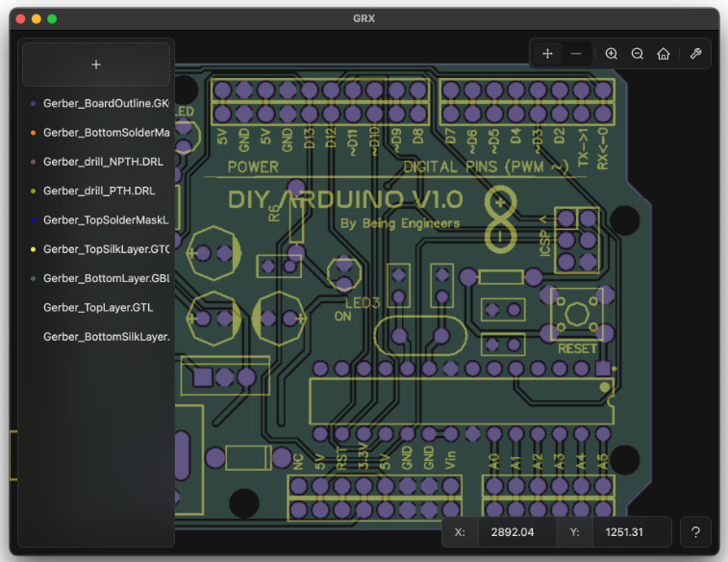Select the Gerber_BoardOutline layer

click(96, 104)
